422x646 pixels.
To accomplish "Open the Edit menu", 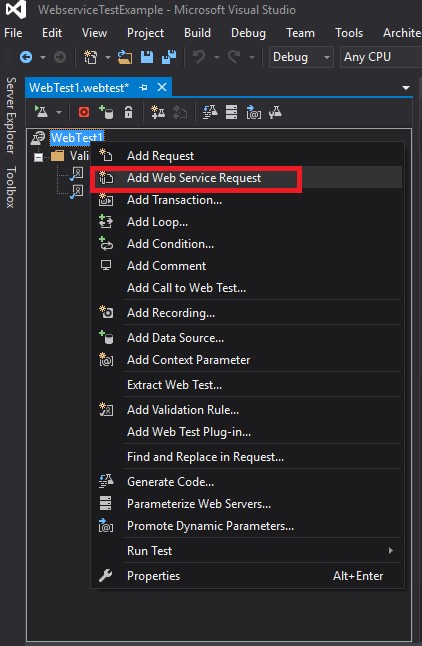I will (52, 33).
